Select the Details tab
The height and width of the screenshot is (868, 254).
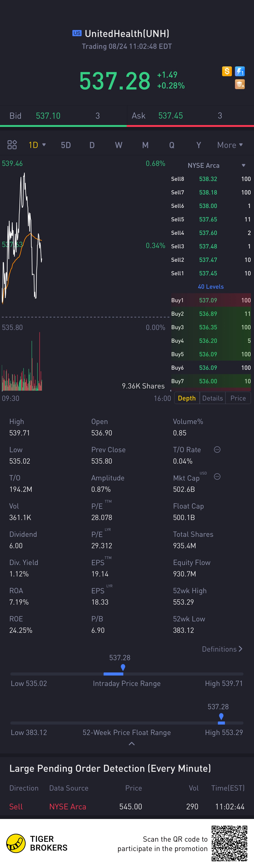[212, 398]
